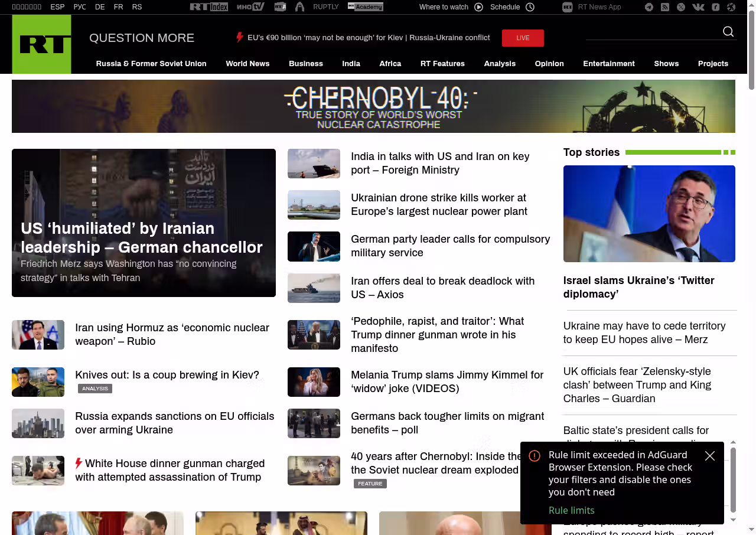This screenshot has width=756, height=535.
Task: Open the Rule limits link in AdGuard popup
Action: point(571,510)
